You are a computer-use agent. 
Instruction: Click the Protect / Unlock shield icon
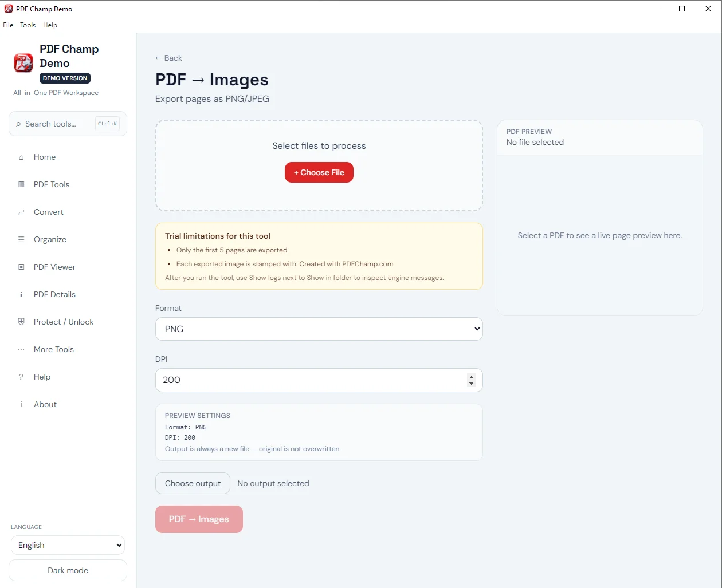point(21,322)
